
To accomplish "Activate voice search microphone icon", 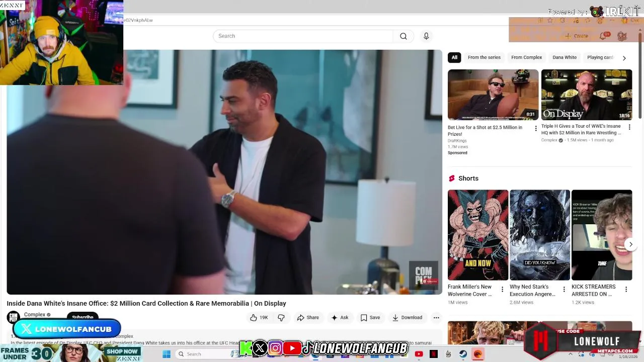I will click(x=426, y=36).
